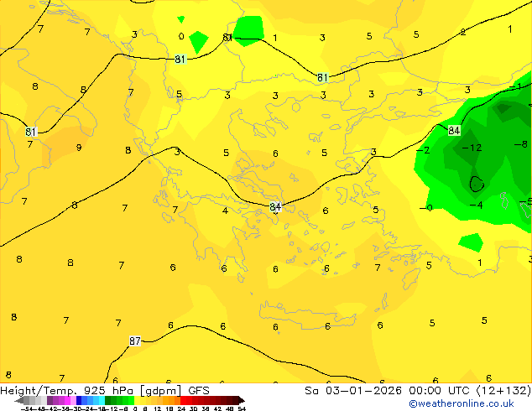Screen dimensions: 532x411
Task: Select the '-8' temperature value
Action: 521,144
